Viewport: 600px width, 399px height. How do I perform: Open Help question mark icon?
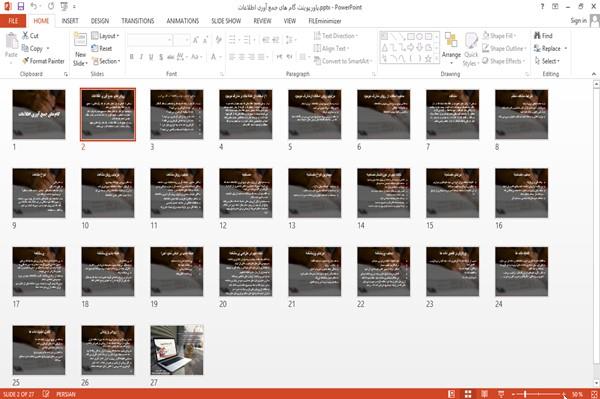click(x=542, y=7)
